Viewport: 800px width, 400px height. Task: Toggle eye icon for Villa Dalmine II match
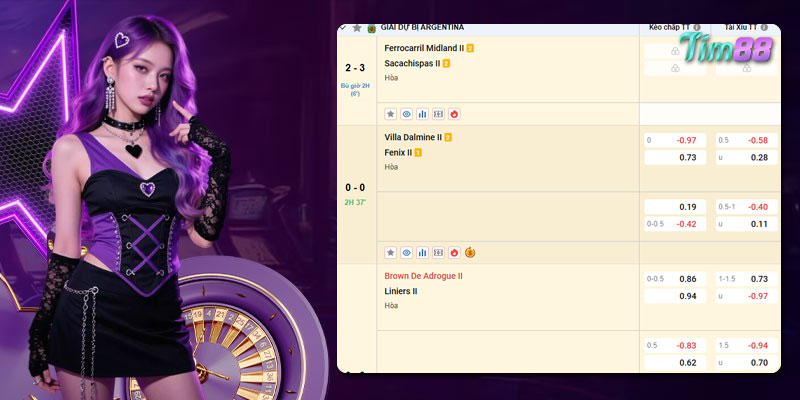(407, 253)
